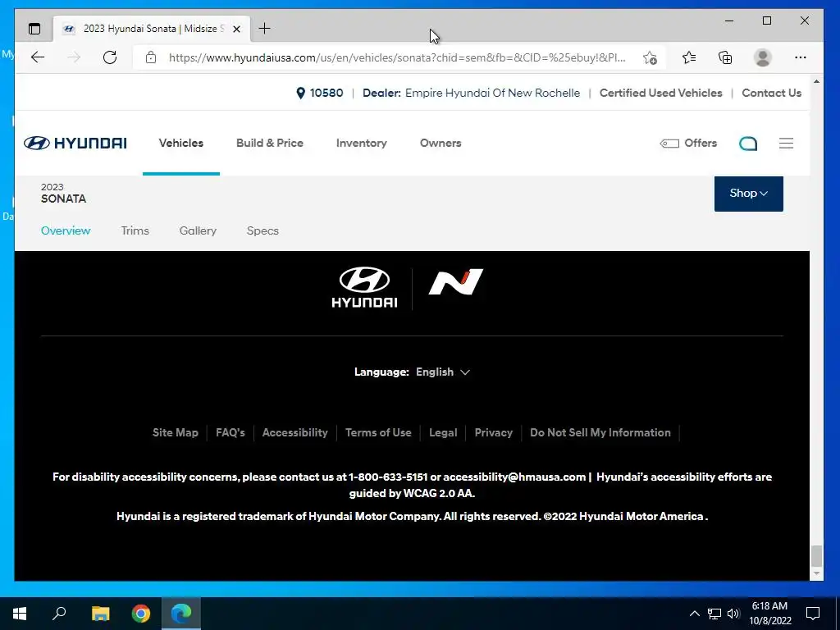Open File Explorer from taskbar

(100, 614)
